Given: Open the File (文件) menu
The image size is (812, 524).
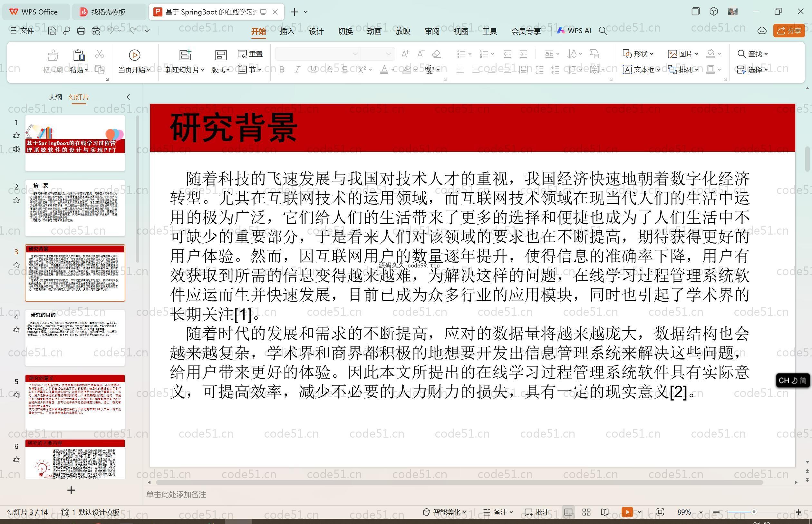Looking at the screenshot, I should click(x=22, y=31).
